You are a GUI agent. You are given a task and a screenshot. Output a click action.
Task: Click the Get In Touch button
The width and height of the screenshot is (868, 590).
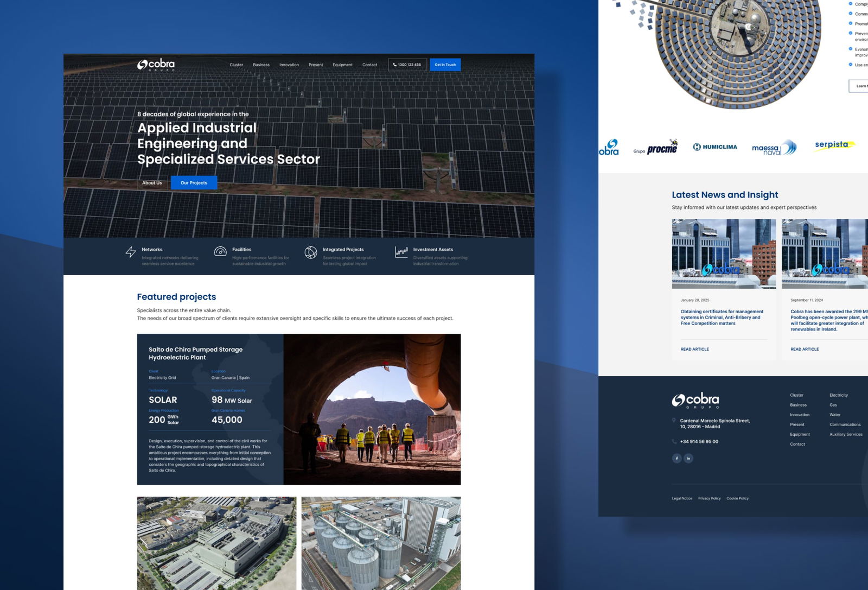click(x=445, y=65)
